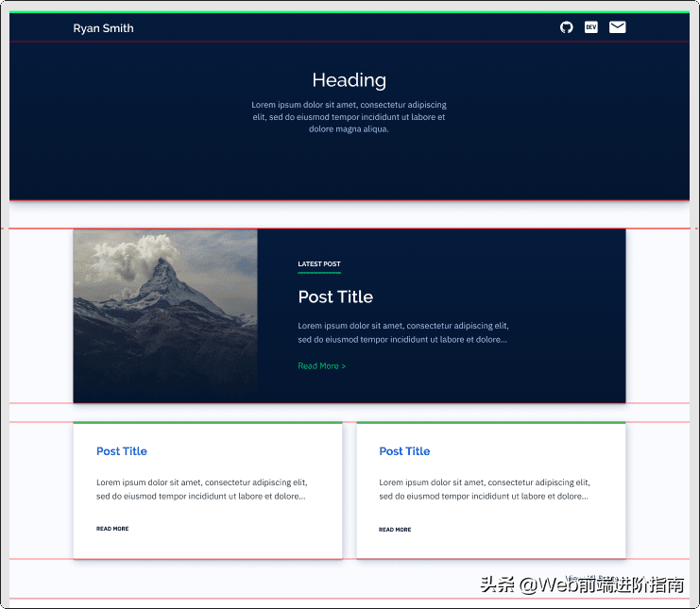The image size is (700, 609).
Task: Click the View all posts link
Action: click(591, 578)
